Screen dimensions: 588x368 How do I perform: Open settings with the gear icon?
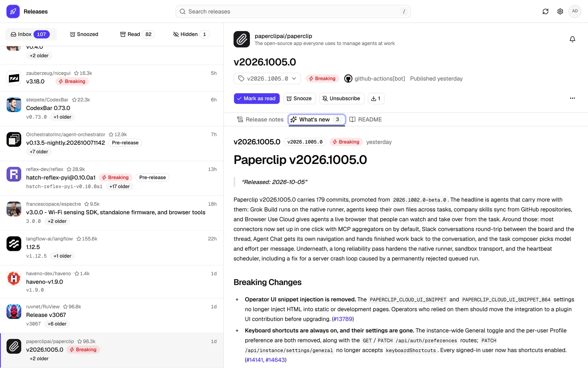[x=560, y=11]
